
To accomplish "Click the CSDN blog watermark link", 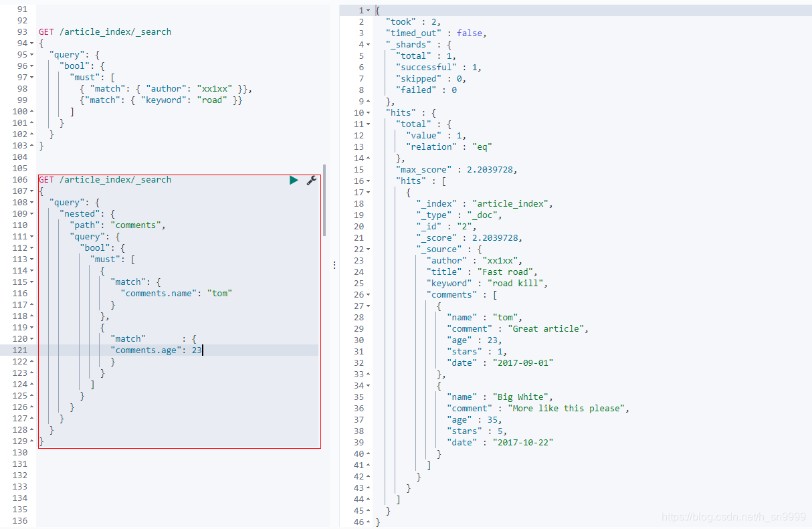I will coord(734,516).
